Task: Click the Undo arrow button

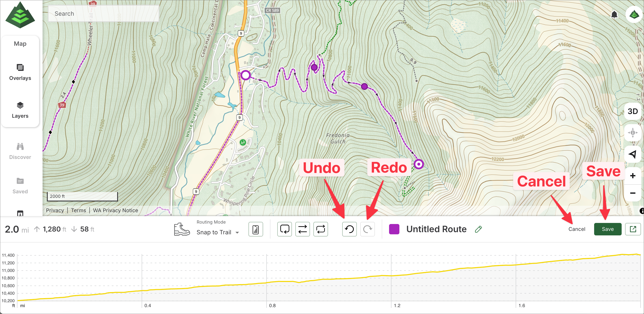Action: (x=349, y=229)
